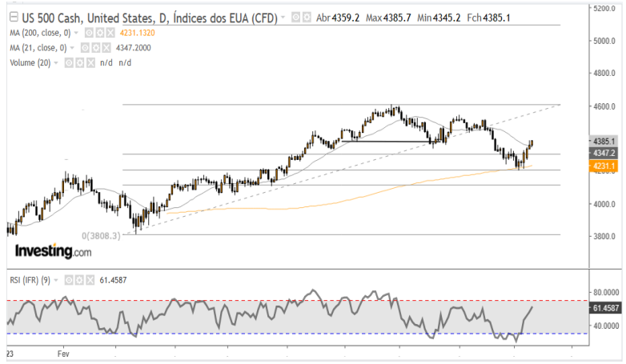Expand the Volume (20) dropdown arrow
The width and height of the screenshot is (626, 364).
pyautogui.click(x=56, y=63)
